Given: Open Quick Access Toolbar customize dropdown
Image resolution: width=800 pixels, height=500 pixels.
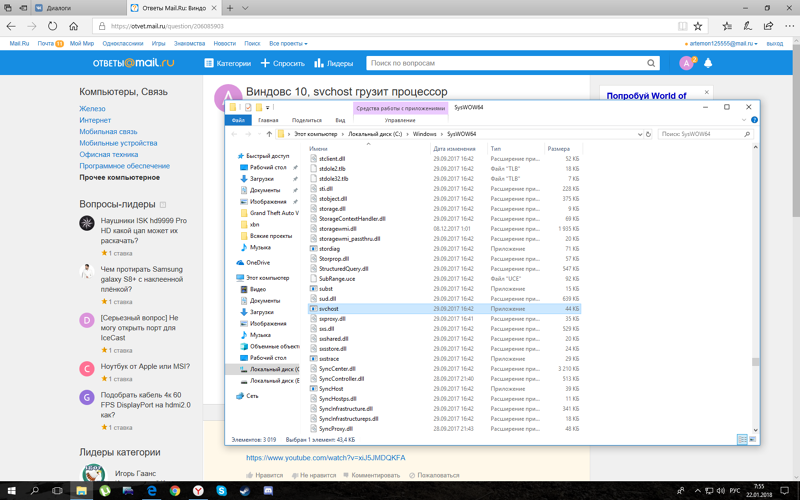Looking at the screenshot, I should click(267, 108).
